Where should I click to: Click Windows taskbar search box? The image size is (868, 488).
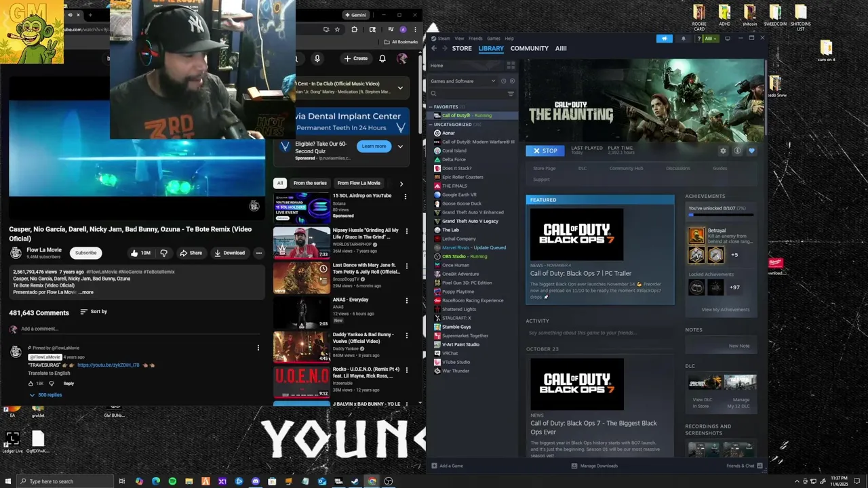pyautogui.click(x=64, y=481)
